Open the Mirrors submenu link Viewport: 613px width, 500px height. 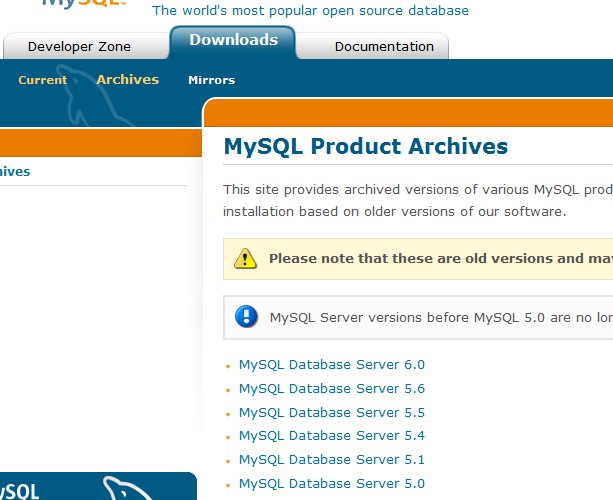click(x=212, y=80)
